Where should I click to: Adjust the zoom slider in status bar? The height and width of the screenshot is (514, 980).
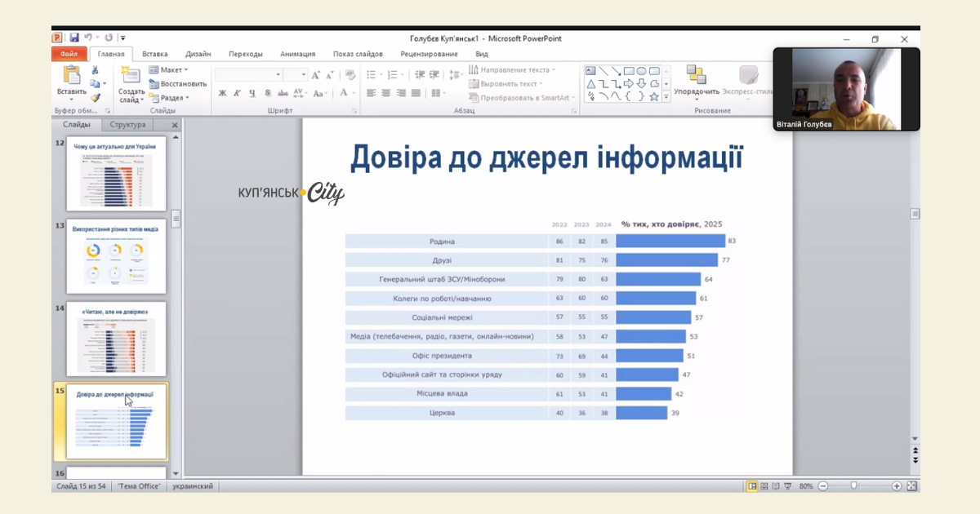[854, 486]
